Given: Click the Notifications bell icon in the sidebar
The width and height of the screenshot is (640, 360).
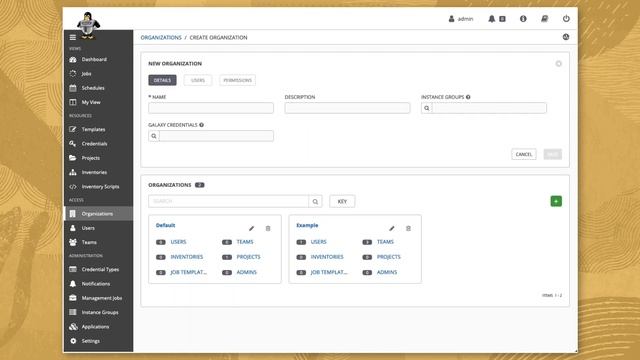Looking at the screenshot, I should pos(73,284).
